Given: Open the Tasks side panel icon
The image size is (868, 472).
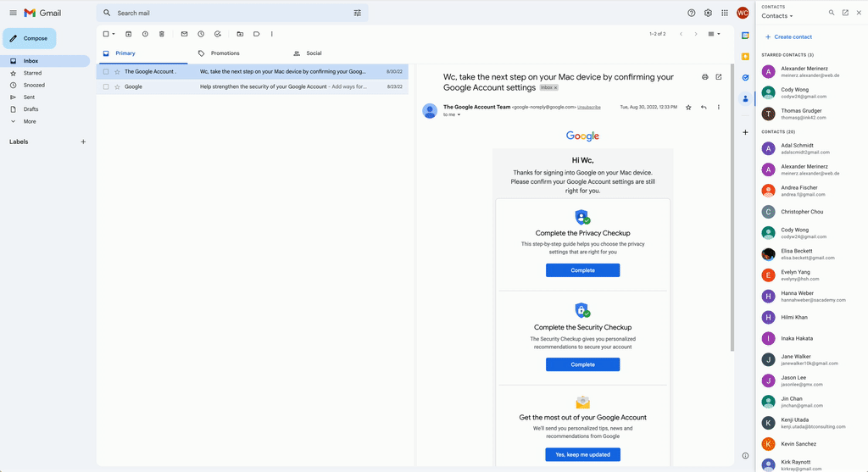Looking at the screenshot, I should [745, 77].
